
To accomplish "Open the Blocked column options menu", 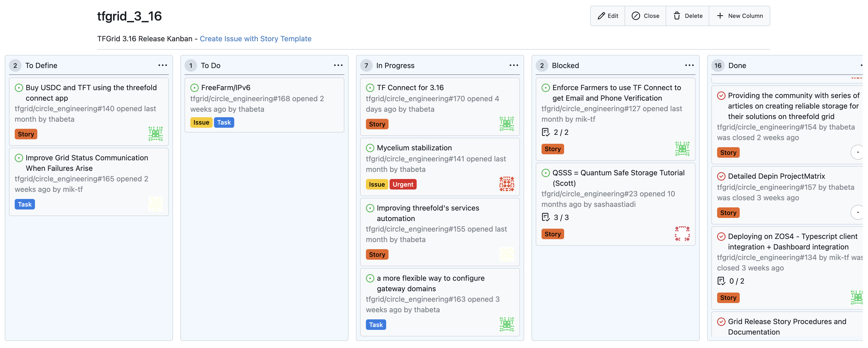I will pyautogui.click(x=690, y=65).
